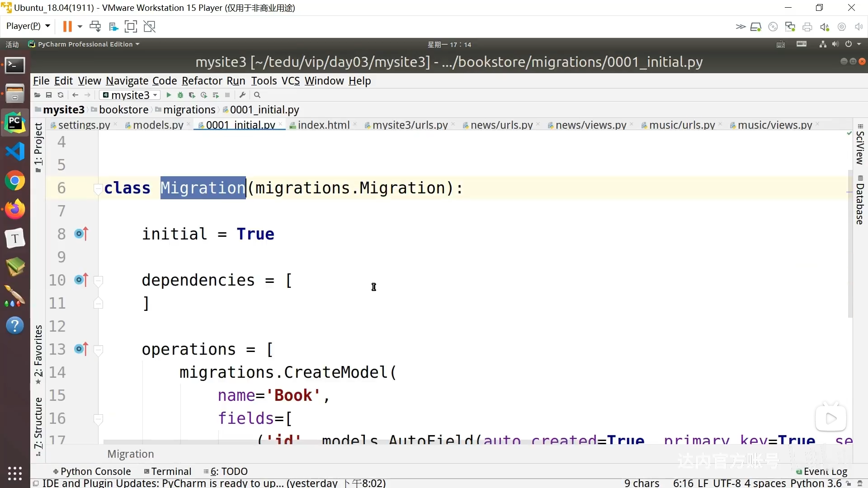The height and width of the screenshot is (488, 868).
Task: Open the mysite3 run configuration dropdown
Action: [x=130, y=95]
